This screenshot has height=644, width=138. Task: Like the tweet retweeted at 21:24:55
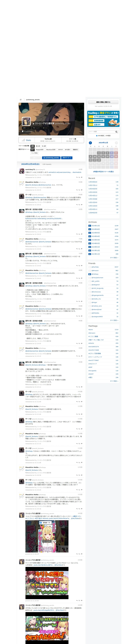tap(82, 249)
